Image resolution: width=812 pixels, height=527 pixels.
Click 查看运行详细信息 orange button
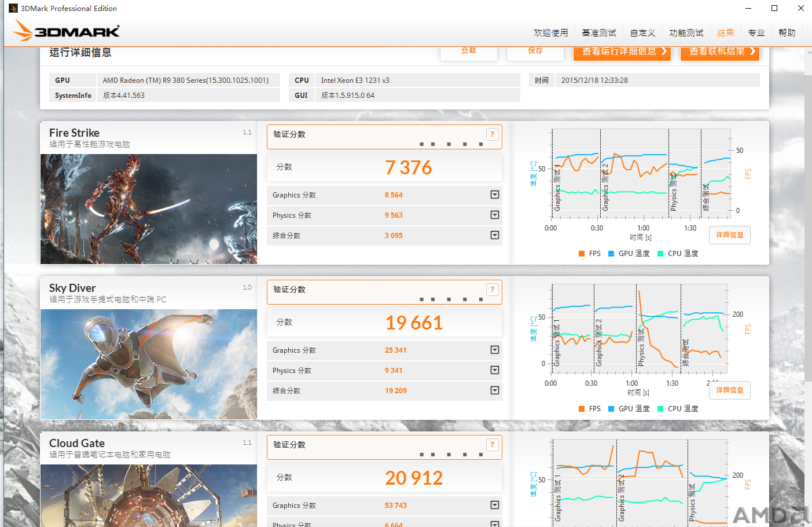pyautogui.click(x=622, y=53)
